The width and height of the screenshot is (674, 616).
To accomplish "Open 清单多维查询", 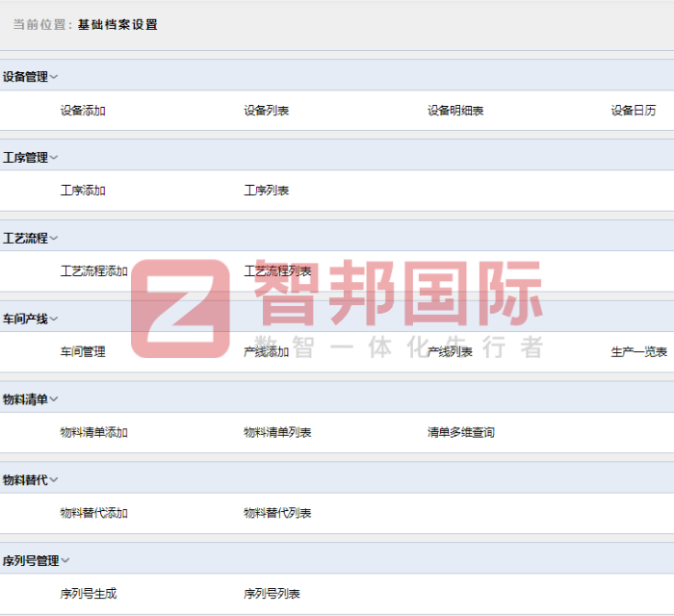I will click(461, 433).
